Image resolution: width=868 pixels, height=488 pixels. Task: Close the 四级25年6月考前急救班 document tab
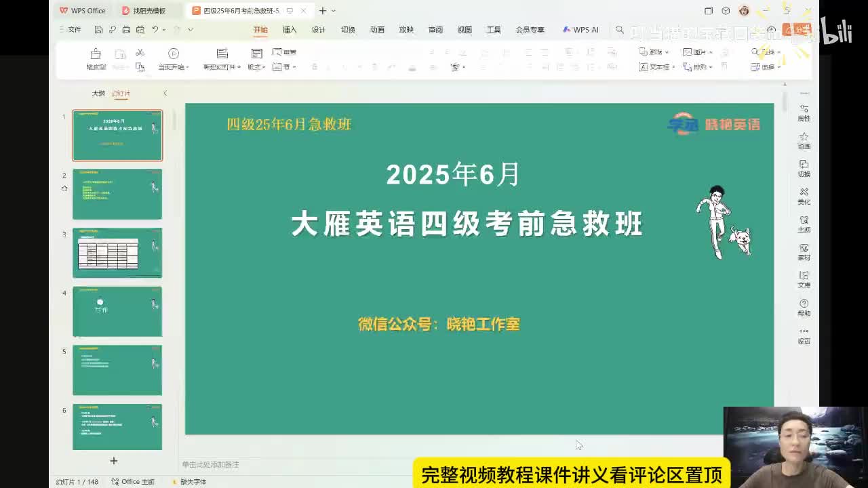[304, 10]
